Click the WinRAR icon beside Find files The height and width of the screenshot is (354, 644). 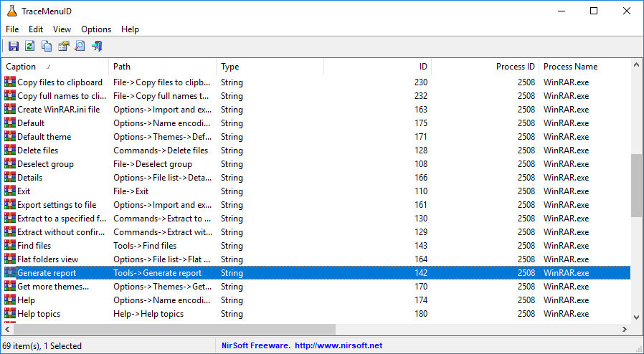point(10,246)
